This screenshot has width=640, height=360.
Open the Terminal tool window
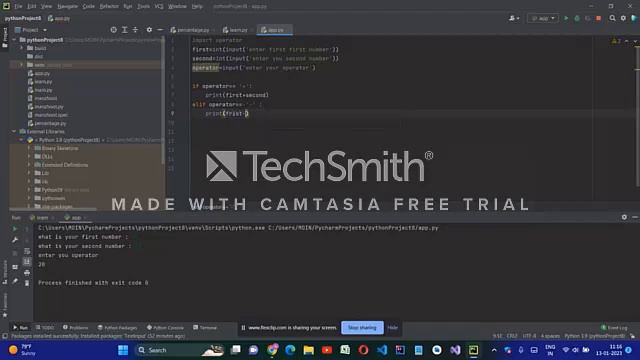pos(205,328)
